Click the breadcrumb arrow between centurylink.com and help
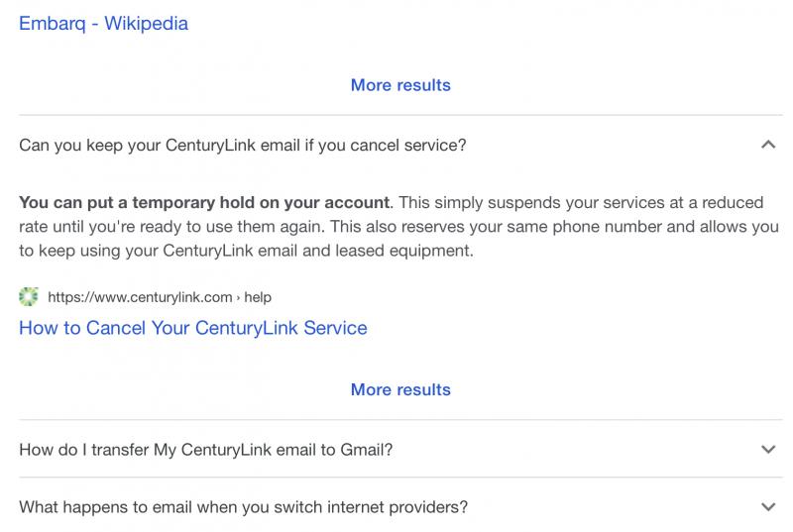The width and height of the screenshot is (793, 532). click(238, 297)
